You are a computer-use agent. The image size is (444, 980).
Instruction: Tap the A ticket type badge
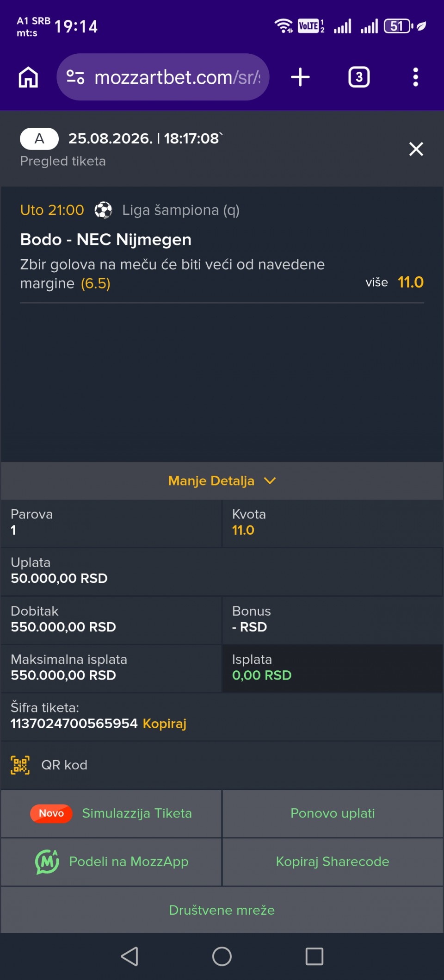point(39,138)
